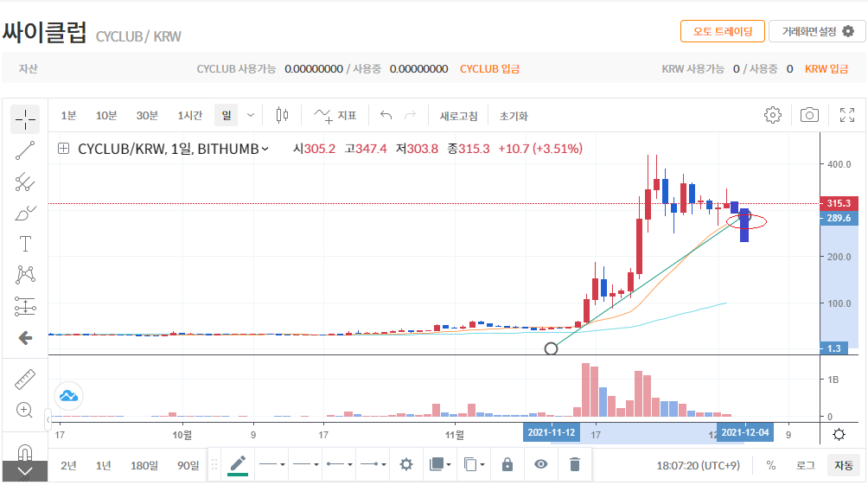
Task: Switch to 1시간 interval
Action: [x=190, y=115]
